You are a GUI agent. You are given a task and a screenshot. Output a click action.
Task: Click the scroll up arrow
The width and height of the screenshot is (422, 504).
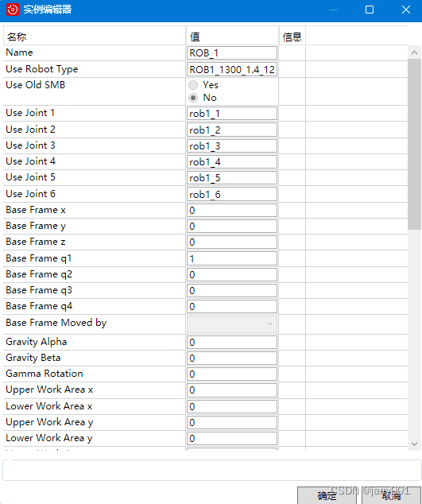click(x=414, y=52)
